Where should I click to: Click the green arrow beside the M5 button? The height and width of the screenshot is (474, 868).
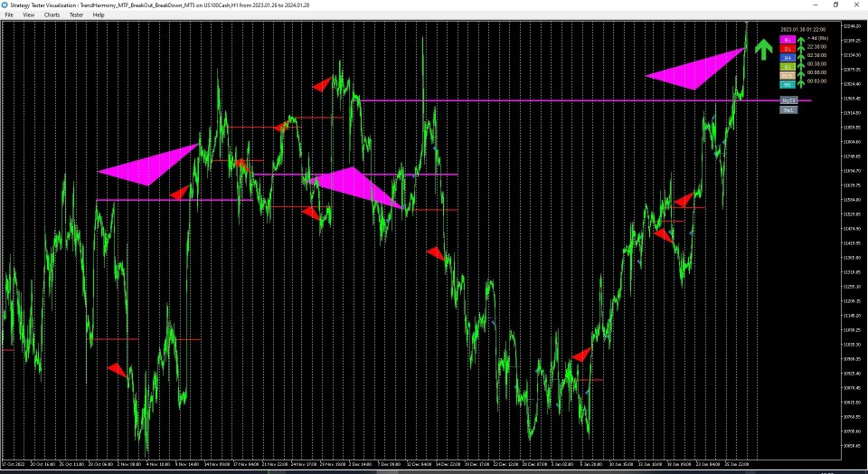pos(801,84)
